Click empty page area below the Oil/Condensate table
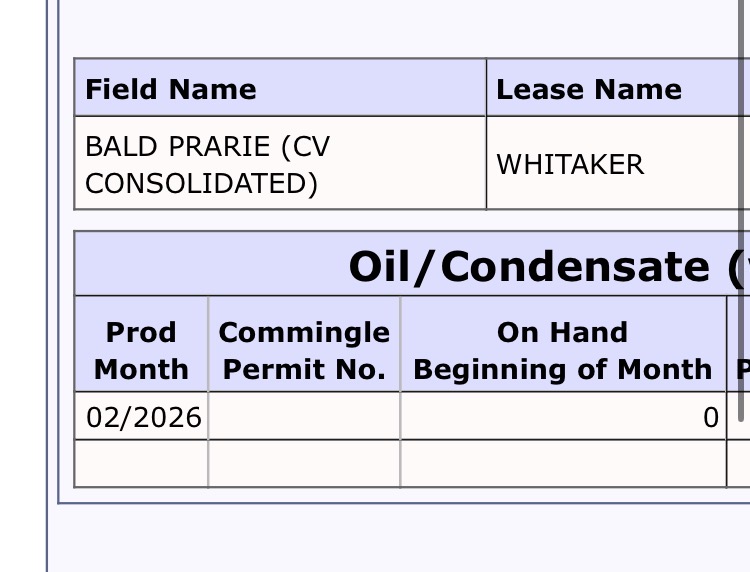 [400, 537]
